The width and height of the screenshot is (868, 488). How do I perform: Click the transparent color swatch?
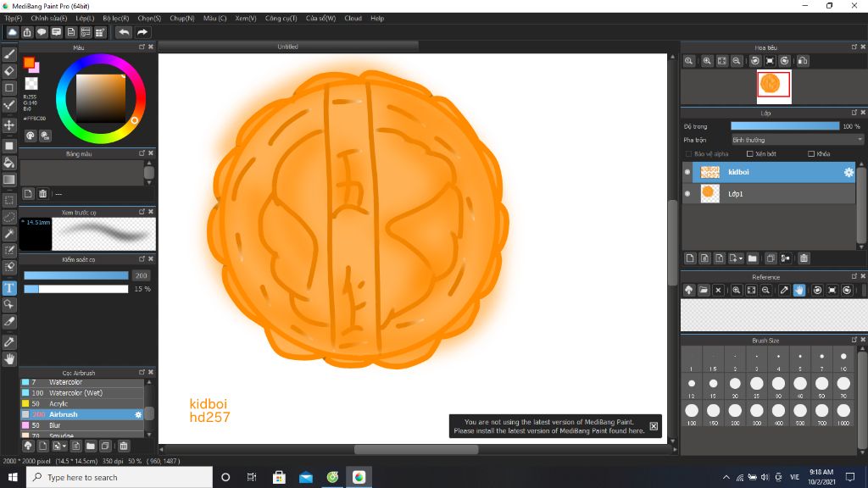31,84
